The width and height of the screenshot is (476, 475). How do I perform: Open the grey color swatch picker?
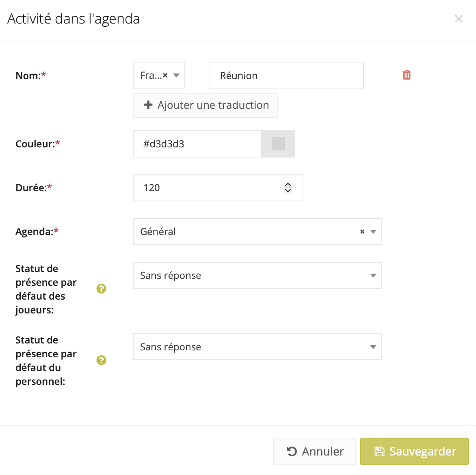(278, 144)
